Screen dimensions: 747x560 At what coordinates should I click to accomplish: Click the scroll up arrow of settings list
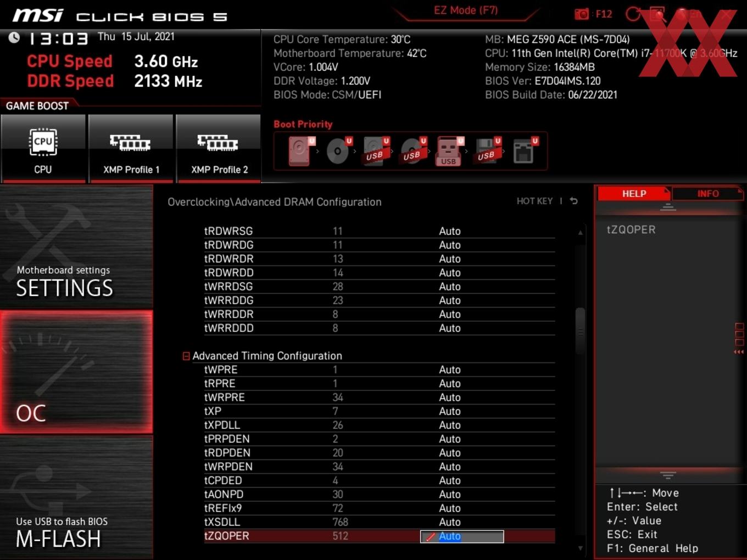(x=580, y=233)
